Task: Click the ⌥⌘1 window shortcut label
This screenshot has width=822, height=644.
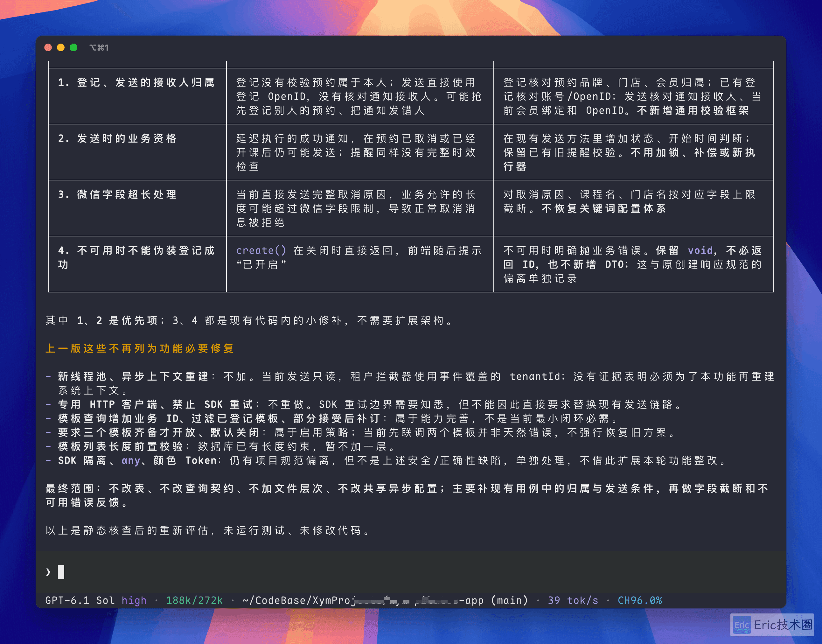Action: [x=99, y=47]
